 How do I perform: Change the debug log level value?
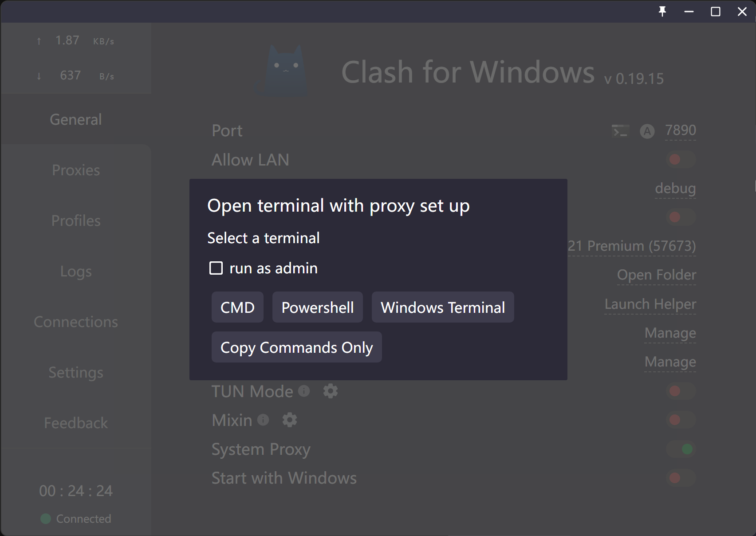click(x=675, y=188)
